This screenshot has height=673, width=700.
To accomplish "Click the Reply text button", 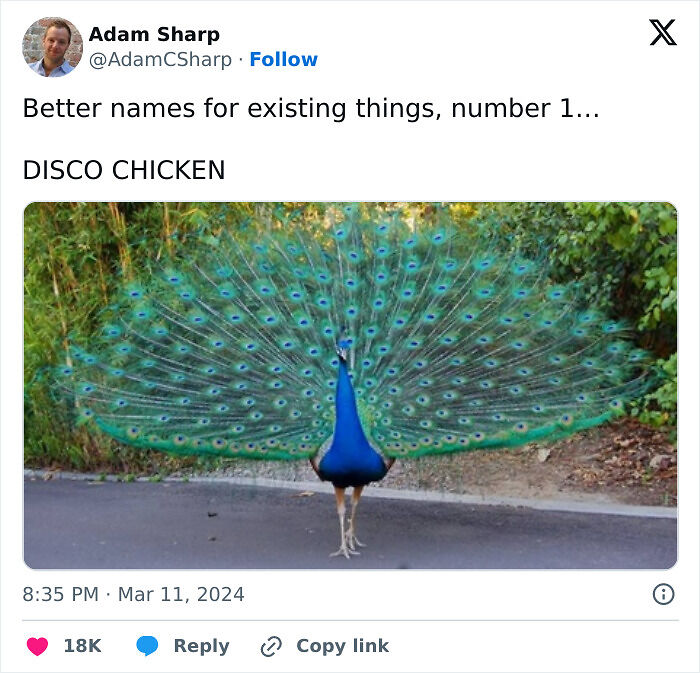I will pos(201,646).
